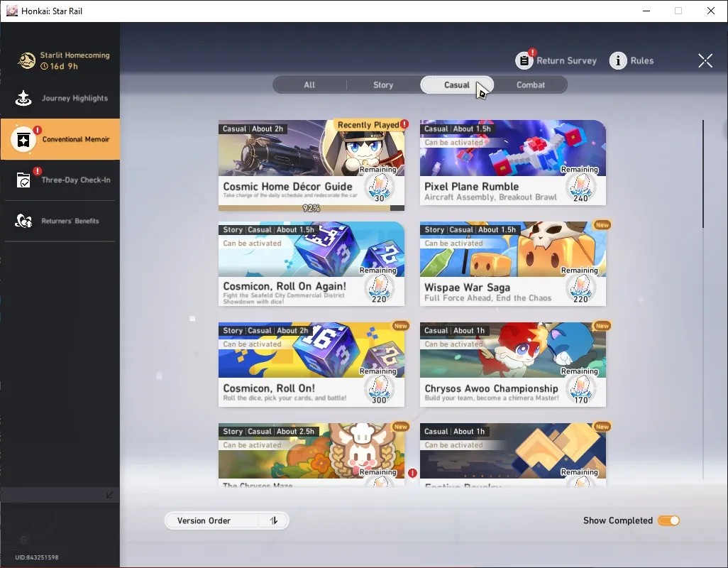728x568 pixels.
Task: Click the New badge on Wispae War Saga card
Action: tap(602, 225)
